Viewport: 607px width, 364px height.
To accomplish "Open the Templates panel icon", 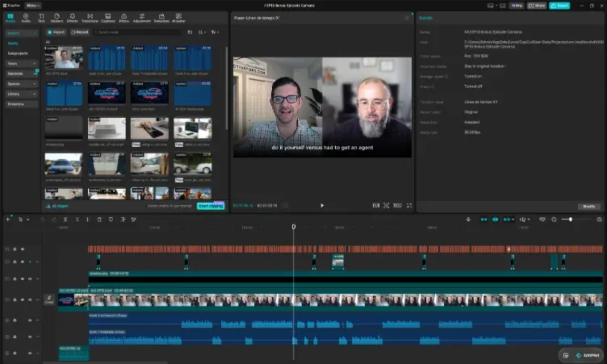I will coord(161,18).
